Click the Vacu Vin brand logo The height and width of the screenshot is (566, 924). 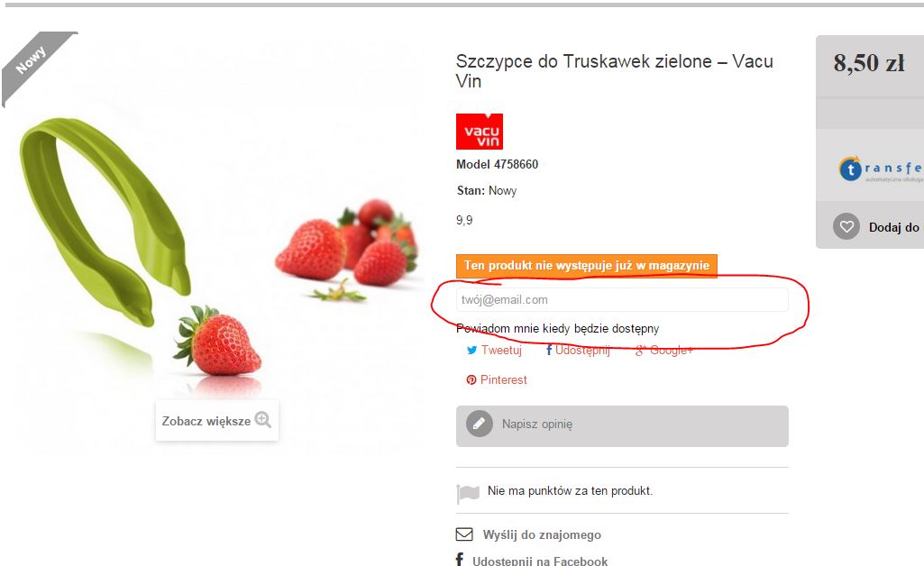click(x=479, y=132)
